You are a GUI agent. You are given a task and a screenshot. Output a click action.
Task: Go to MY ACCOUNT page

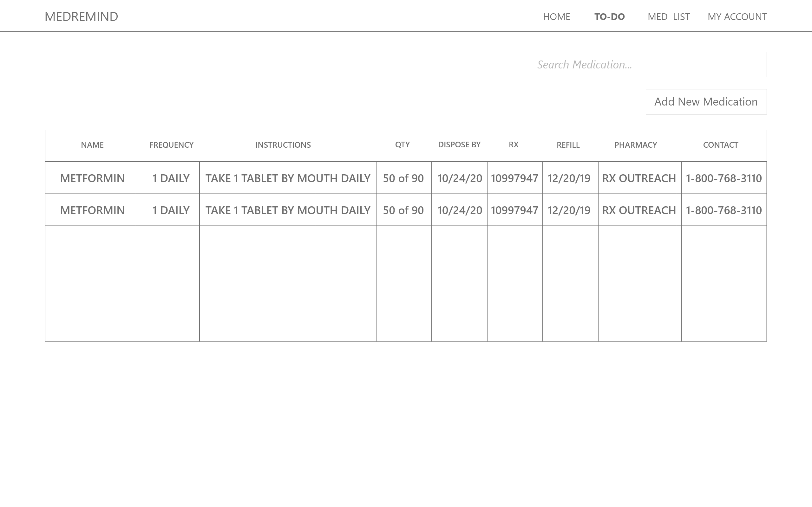point(737,17)
